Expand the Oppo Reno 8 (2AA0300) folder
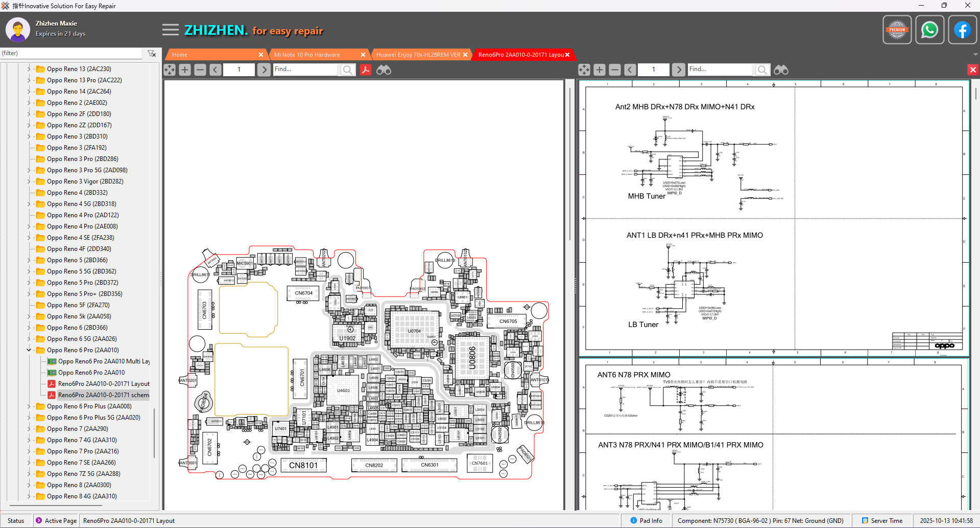 29,485
